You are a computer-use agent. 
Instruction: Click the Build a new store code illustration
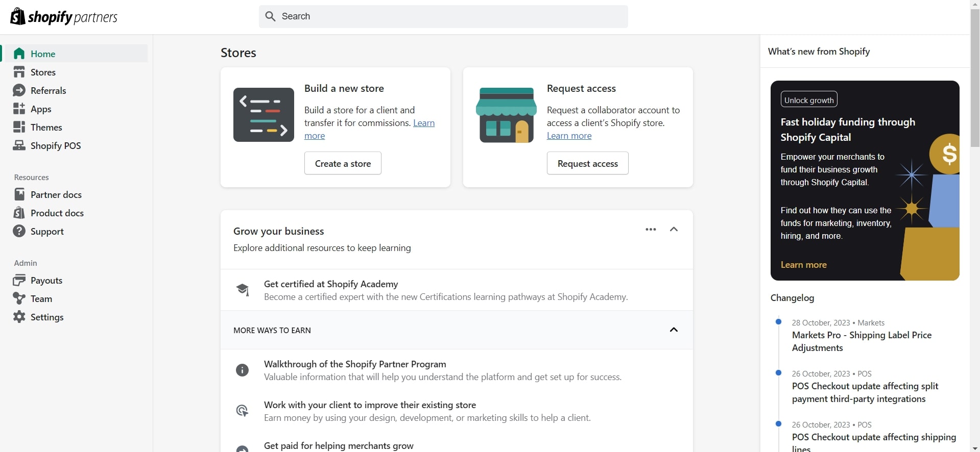(264, 115)
